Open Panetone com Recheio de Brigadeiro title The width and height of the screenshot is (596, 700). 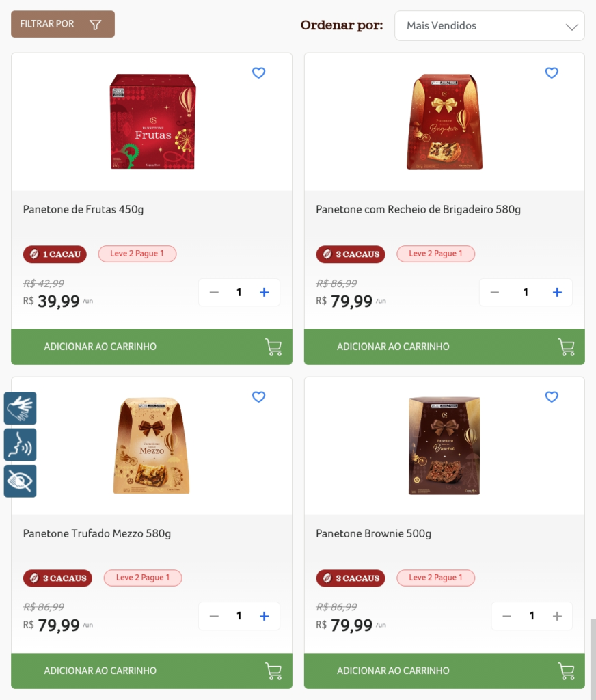point(418,210)
